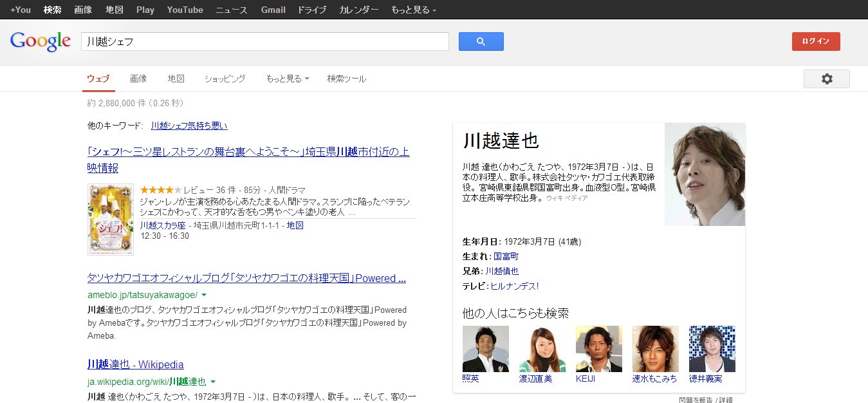The width and height of the screenshot is (868, 403).
Task: Expand the もっと見る dropdown in top bar
Action: (x=413, y=10)
